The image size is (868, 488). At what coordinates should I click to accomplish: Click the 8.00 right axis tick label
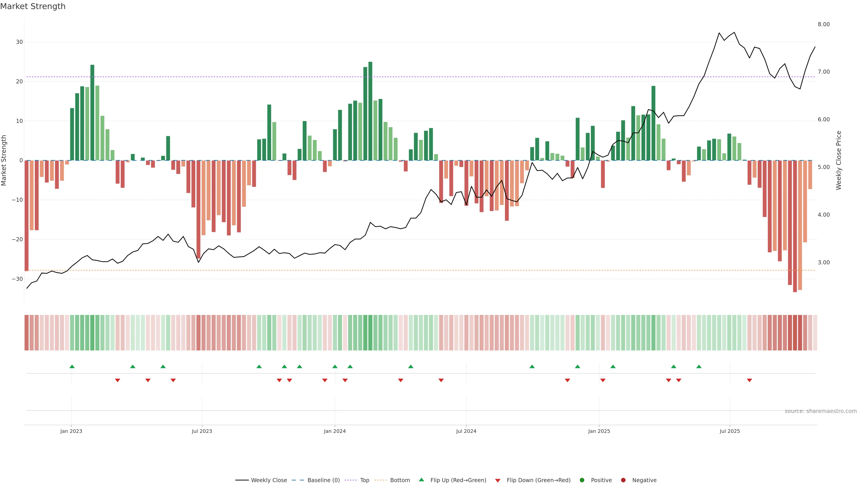click(823, 24)
